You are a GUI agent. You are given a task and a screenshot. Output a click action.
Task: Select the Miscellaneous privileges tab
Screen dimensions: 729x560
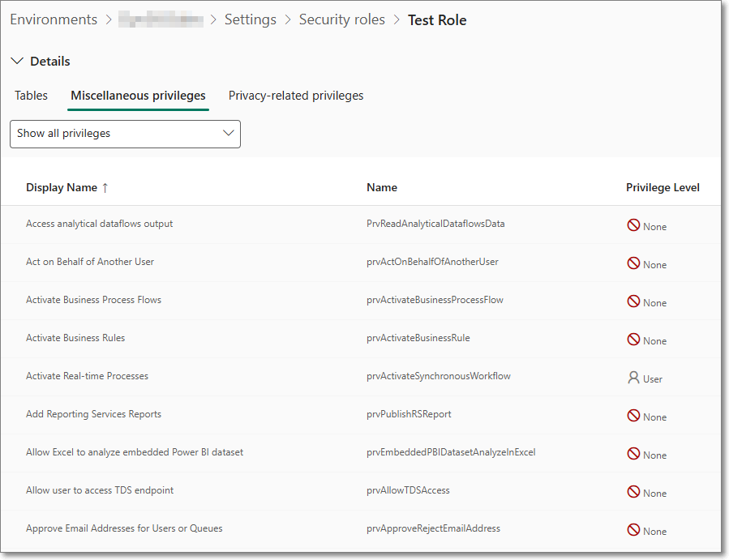coord(138,96)
